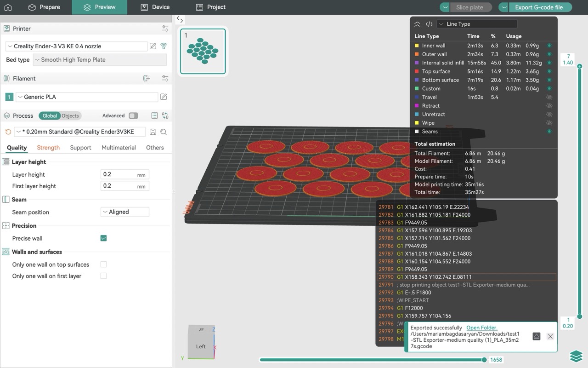The height and width of the screenshot is (368, 588).
Task: Toggle the Advanced mode switch
Action: [133, 116]
